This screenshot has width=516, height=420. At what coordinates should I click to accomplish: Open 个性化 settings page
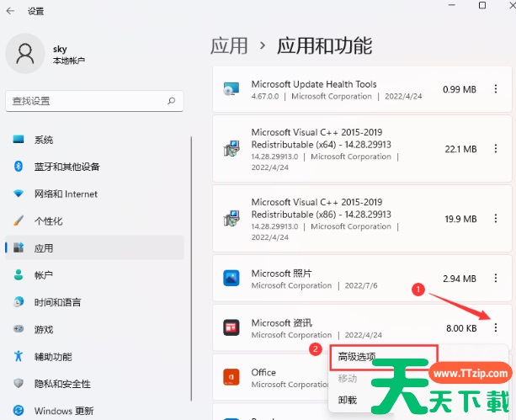49,221
